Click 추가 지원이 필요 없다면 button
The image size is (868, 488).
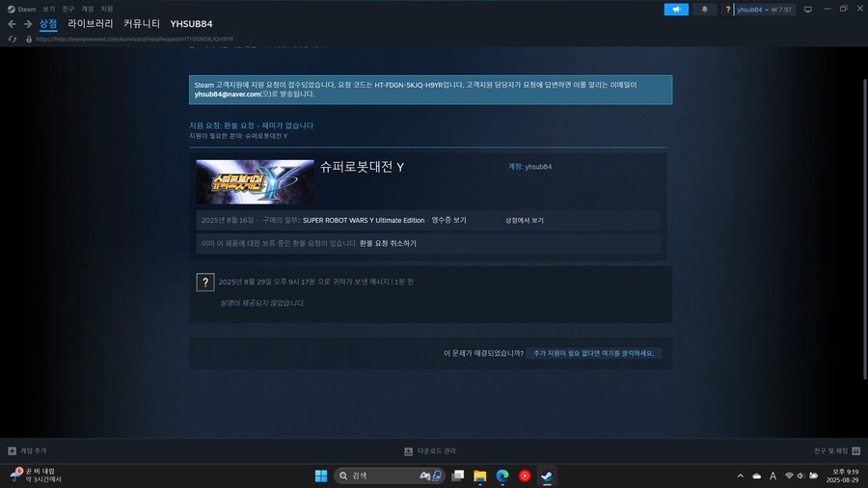tap(593, 353)
